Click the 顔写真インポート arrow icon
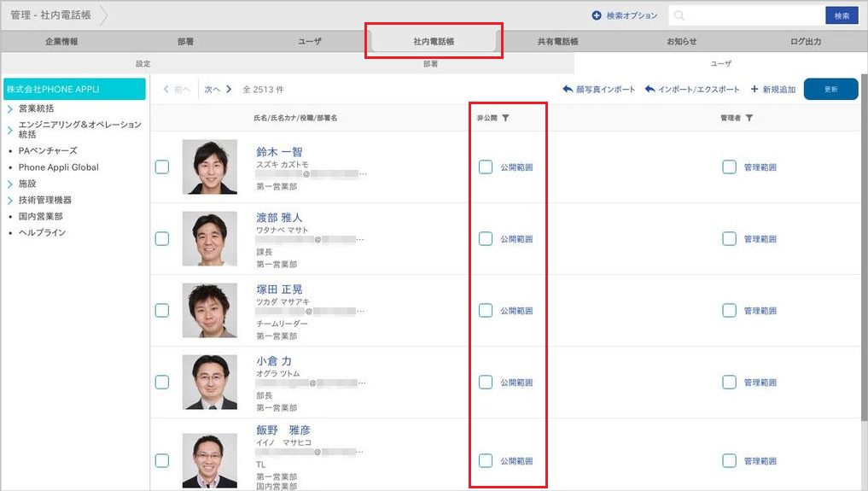 tap(568, 90)
